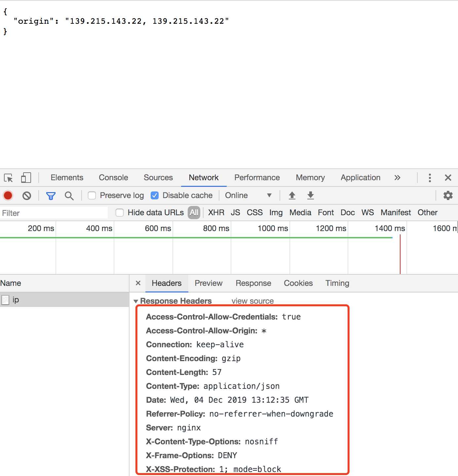Uncheck the Disable cache checkbox

tap(155, 196)
